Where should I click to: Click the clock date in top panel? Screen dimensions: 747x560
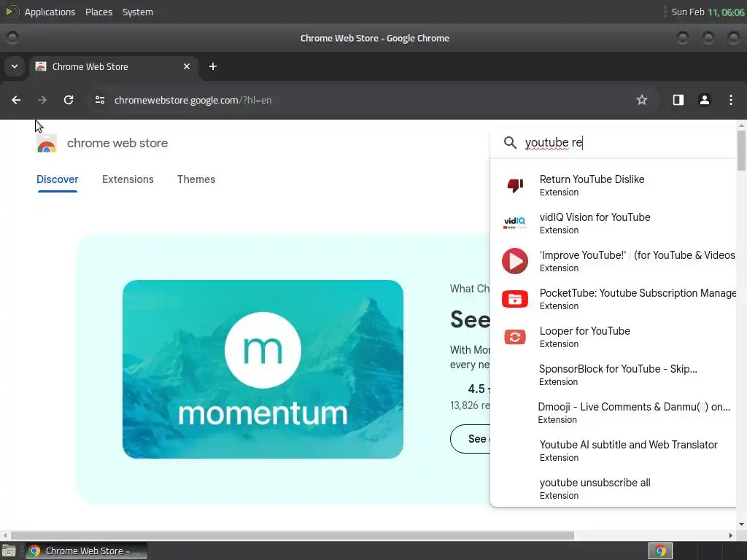click(x=708, y=12)
